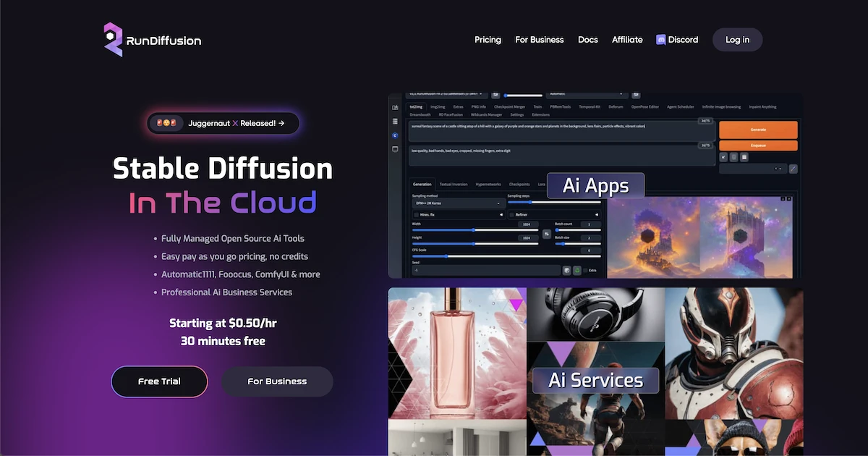Image resolution: width=868 pixels, height=456 pixels.
Task: Click the refresh icon next to the checkpoint selector
Action: 495,96
